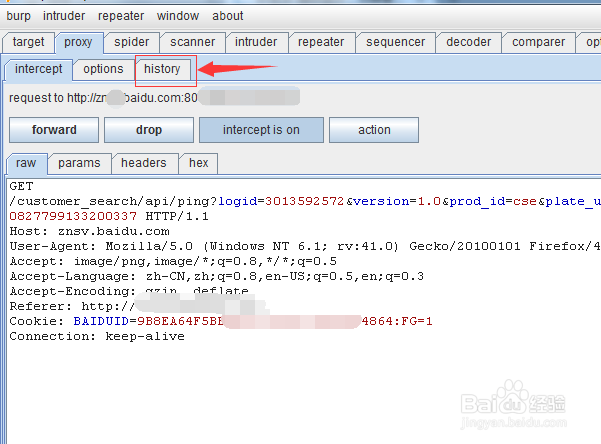
Task: Open the action button menu
Action: [374, 130]
